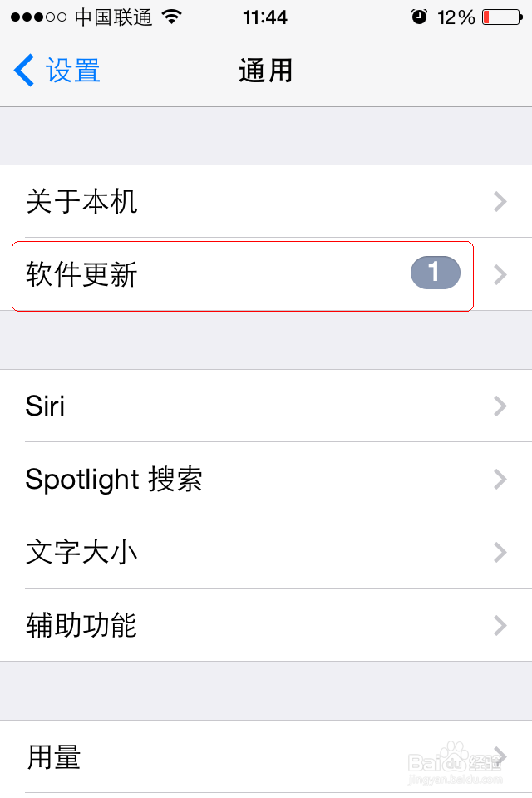Go back to 设置

72,71
